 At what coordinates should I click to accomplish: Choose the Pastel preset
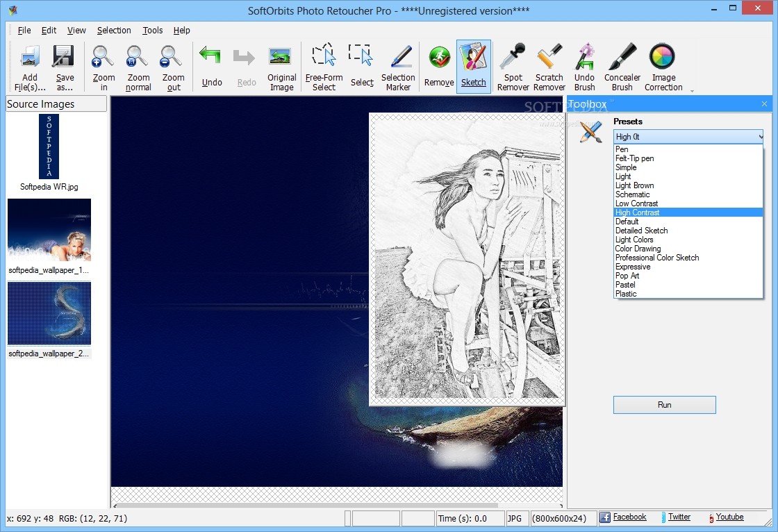click(x=688, y=284)
